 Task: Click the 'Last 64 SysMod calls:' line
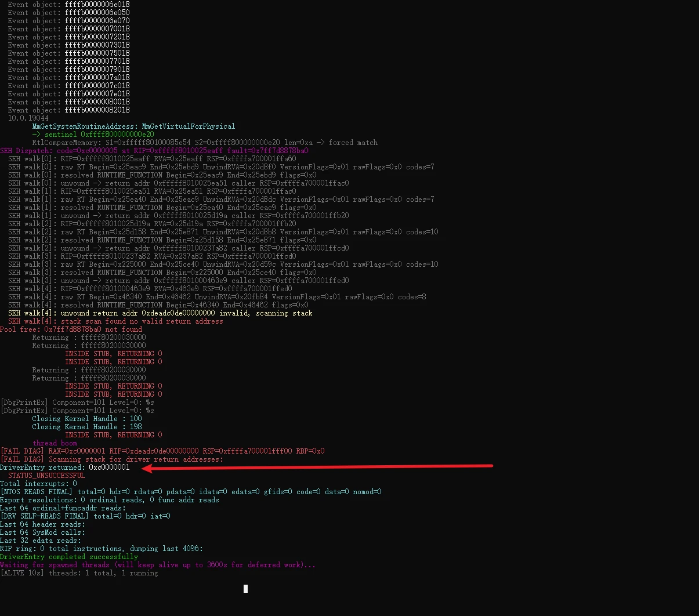point(42,532)
